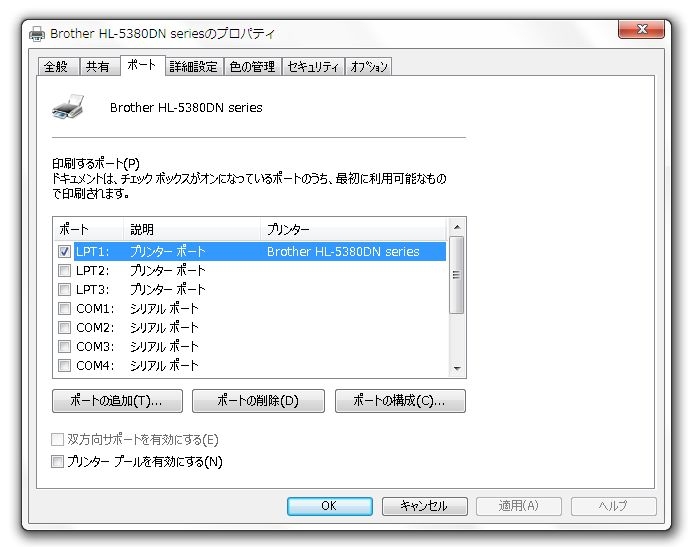The image size is (688, 547).
Task: Click the port list scrollbar thumb
Action: pos(457,275)
